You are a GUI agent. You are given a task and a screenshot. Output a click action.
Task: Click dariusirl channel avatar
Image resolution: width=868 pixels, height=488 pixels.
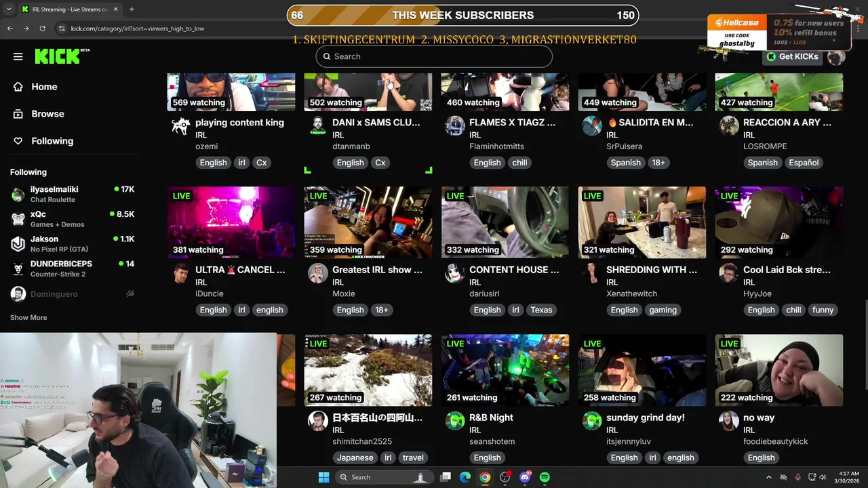pyautogui.click(x=455, y=274)
